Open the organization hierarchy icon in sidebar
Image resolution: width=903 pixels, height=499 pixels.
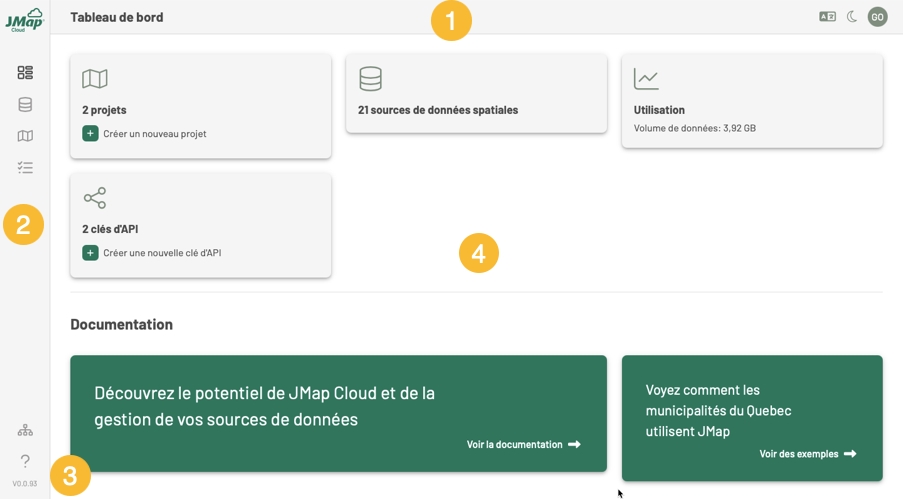coord(25,430)
